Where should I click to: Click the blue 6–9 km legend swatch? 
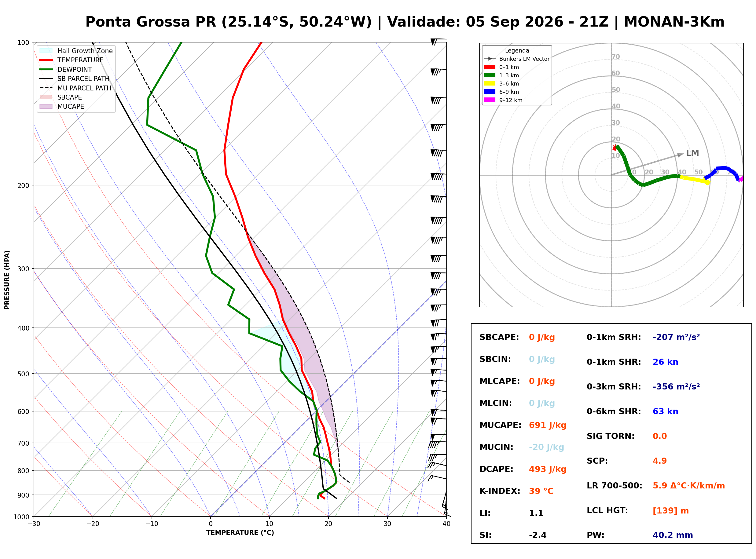489,92
